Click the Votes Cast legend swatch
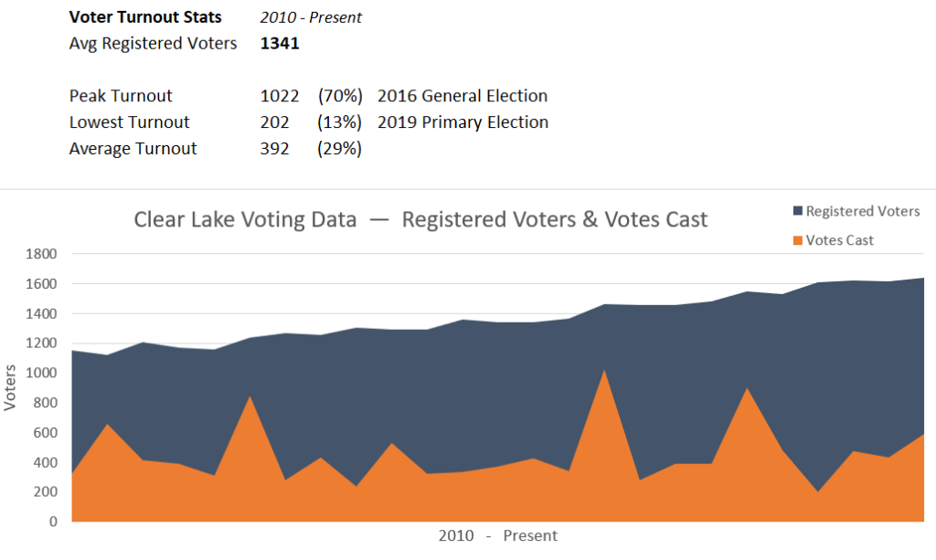 [x=797, y=240]
